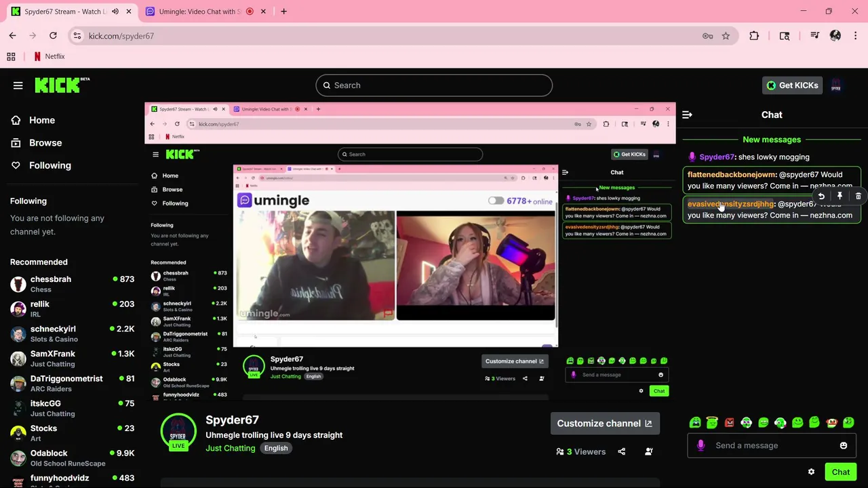
Task: Bookmark this page with the star icon
Action: (x=726, y=36)
